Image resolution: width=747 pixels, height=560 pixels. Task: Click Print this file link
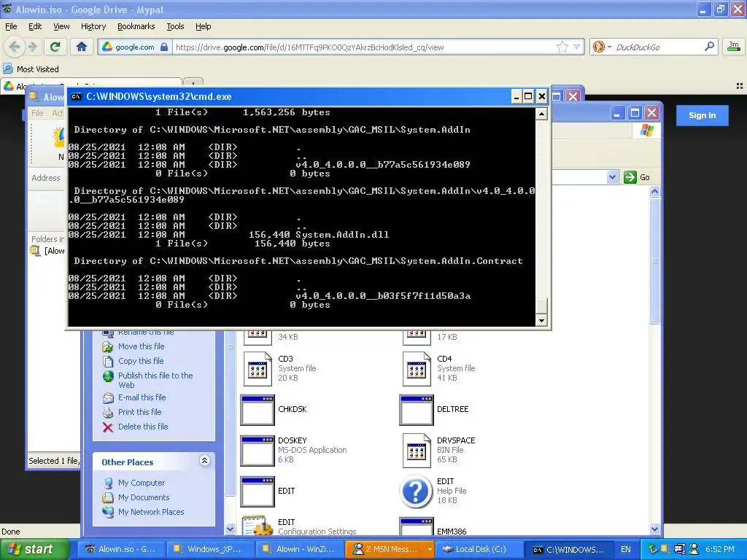139,412
